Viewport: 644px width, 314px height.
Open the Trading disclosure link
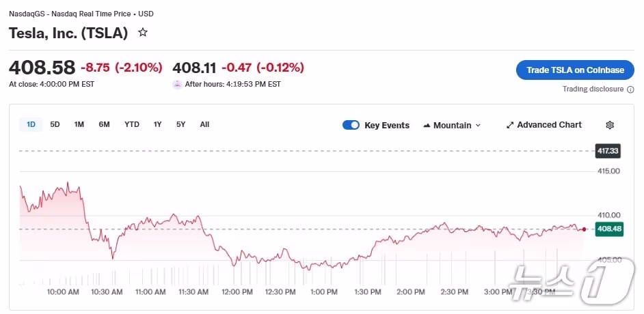pyautogui.click(x=593, y=89)
